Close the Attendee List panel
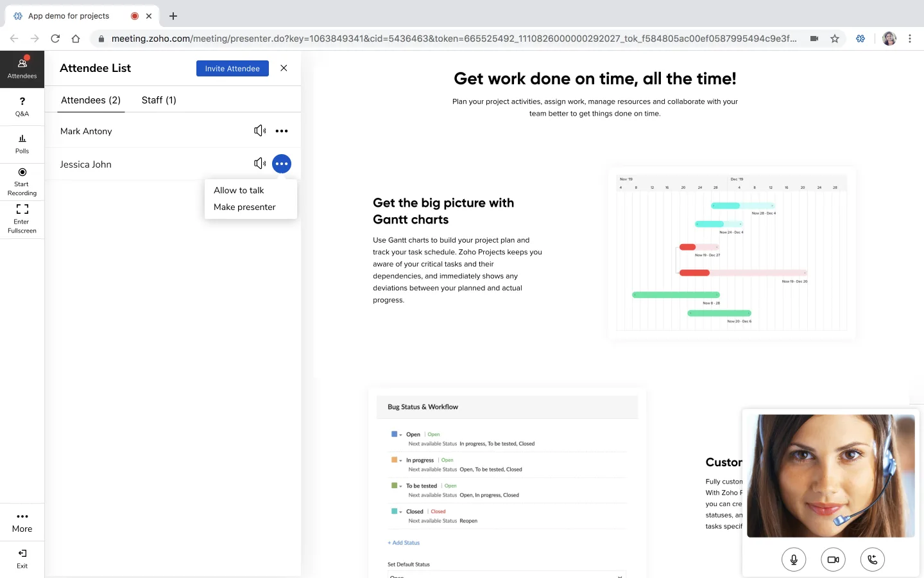The image size is (924, 578). click(284, 68)
